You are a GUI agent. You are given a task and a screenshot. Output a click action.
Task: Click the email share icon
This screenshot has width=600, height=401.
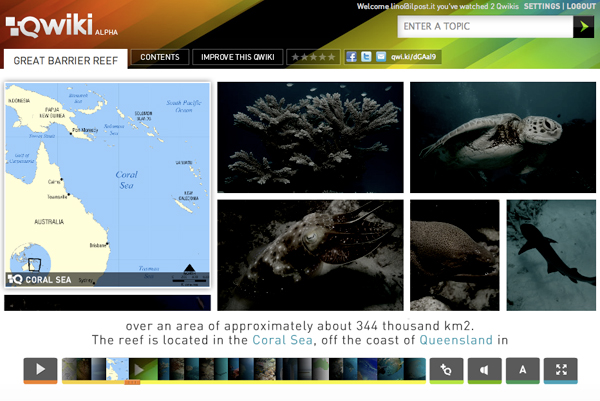coord(380,58)
